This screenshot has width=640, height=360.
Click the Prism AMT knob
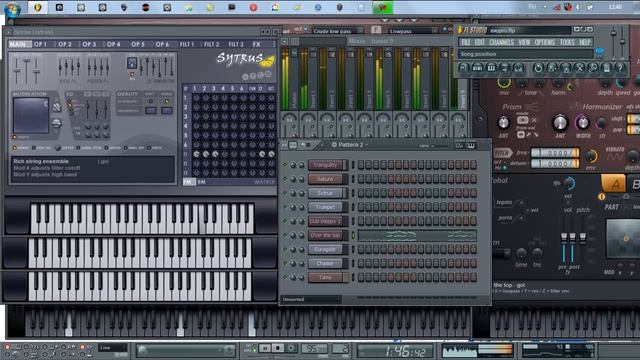503,122
